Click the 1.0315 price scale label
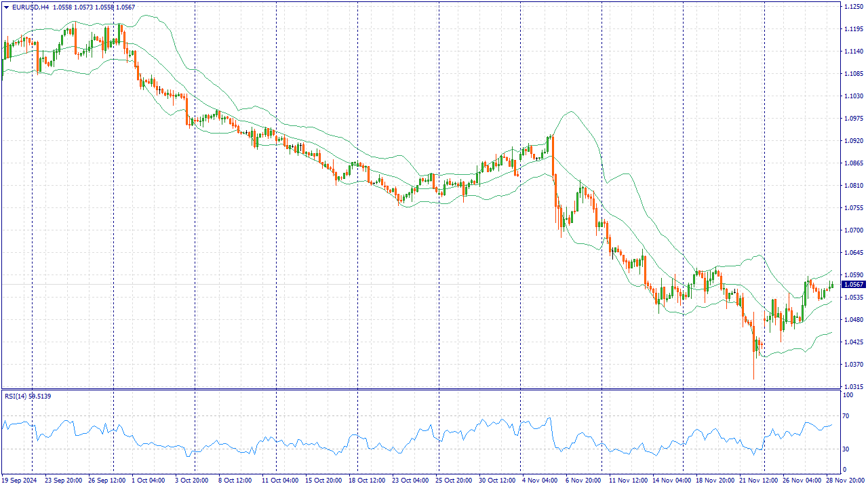Image resolution: width=868 pixels, height=488 pixels. (852, 387)
